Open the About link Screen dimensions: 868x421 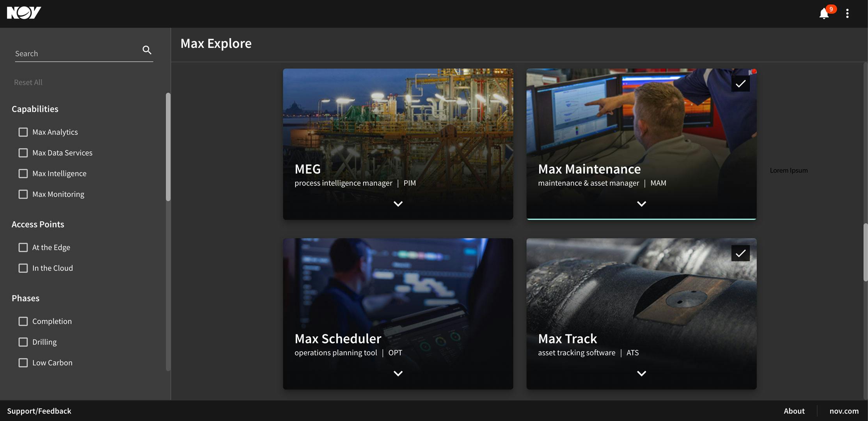click(794, 411)
